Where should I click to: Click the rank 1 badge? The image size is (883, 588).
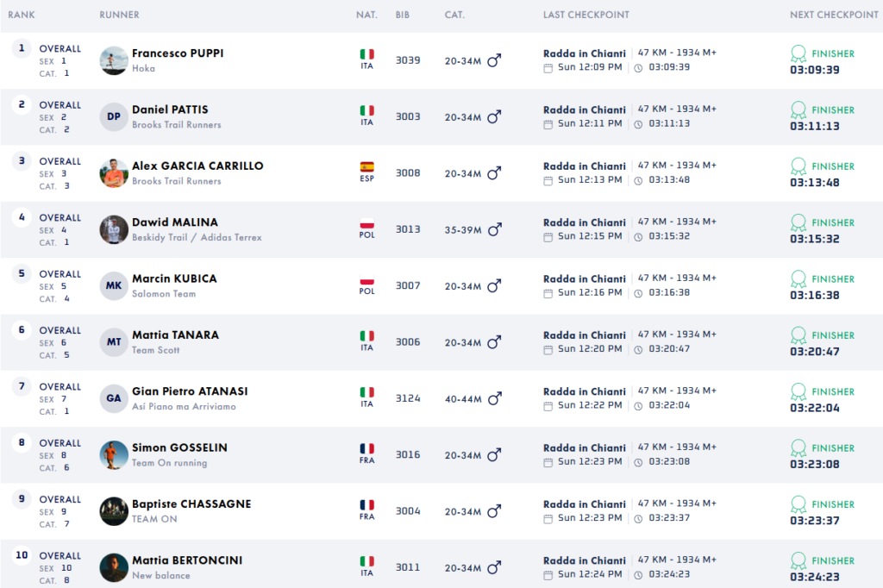(x=22, y=48)
